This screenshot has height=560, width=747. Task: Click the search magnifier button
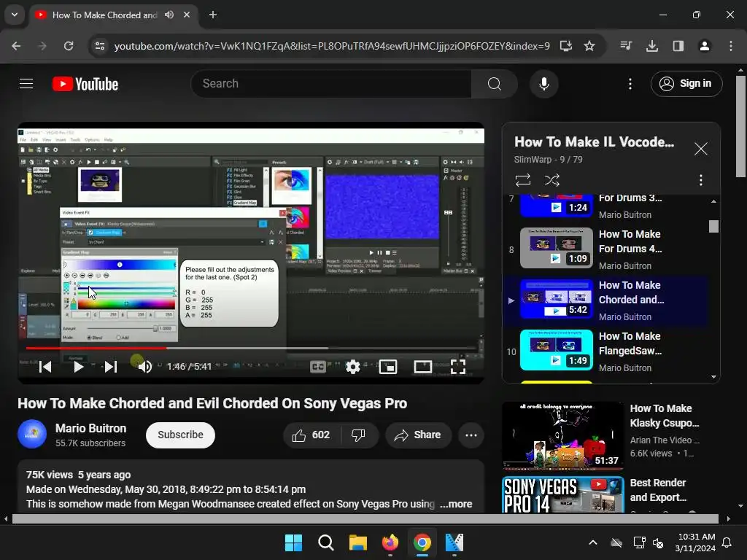coord(494,84)
